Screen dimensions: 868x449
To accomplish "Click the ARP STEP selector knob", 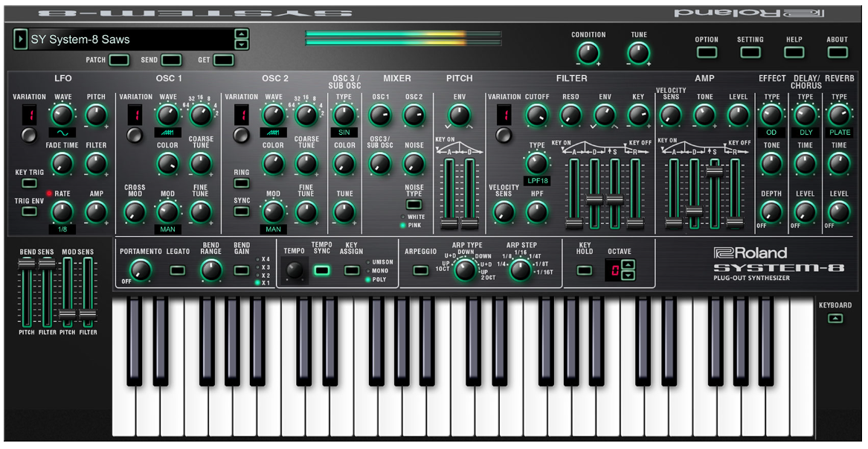I will click(x=520, y=270).
